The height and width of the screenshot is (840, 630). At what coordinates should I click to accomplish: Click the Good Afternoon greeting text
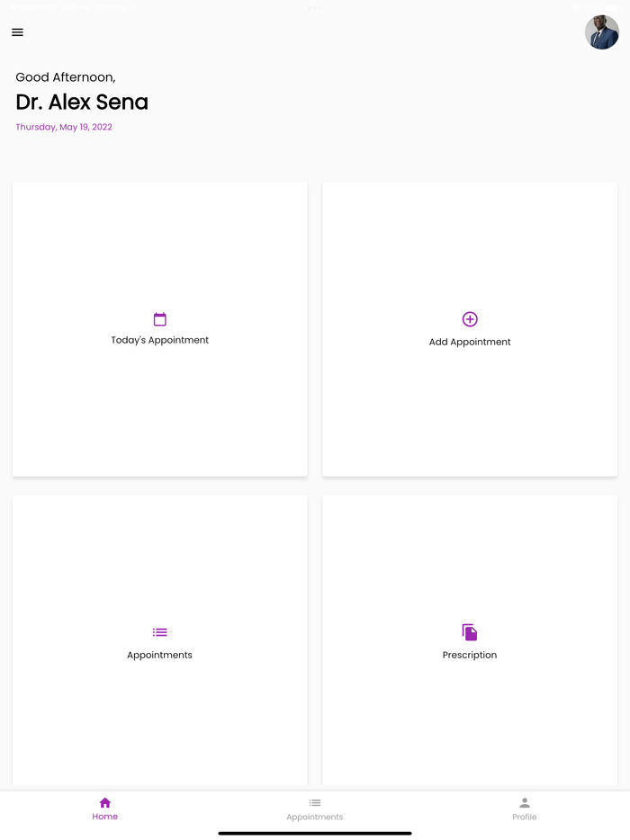click(66, 77)
